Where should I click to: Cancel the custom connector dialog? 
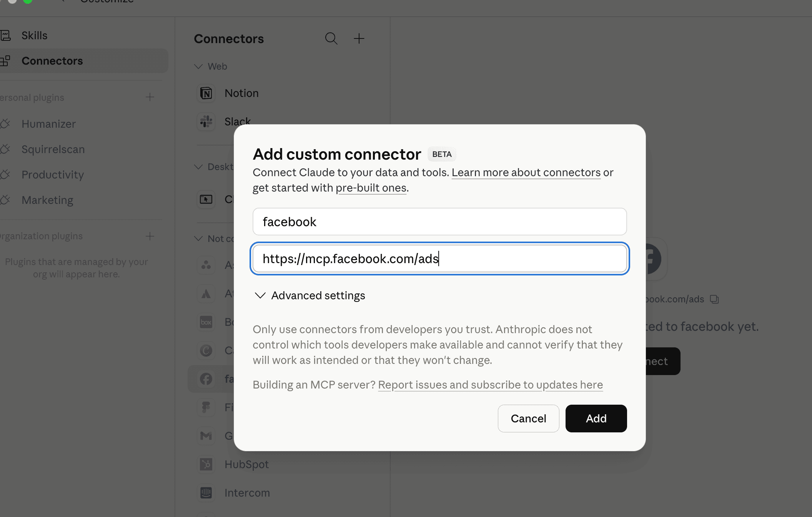tap(528, 419)
